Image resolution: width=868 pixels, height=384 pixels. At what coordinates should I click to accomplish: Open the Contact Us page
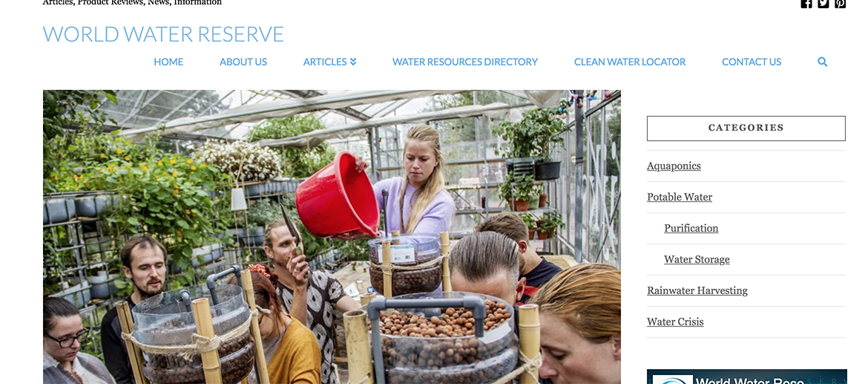tap(752, 62)
